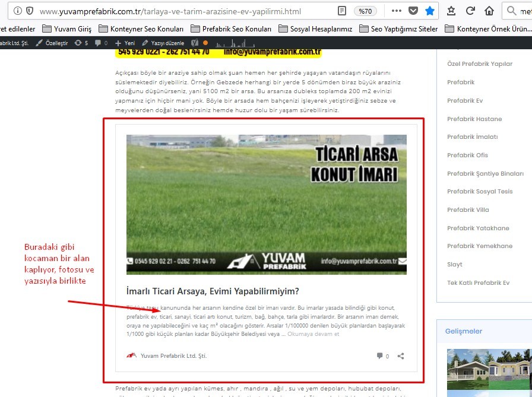Open Prefabrik Yemekhane category
The image size is (532, 397).
click(480, 246)
